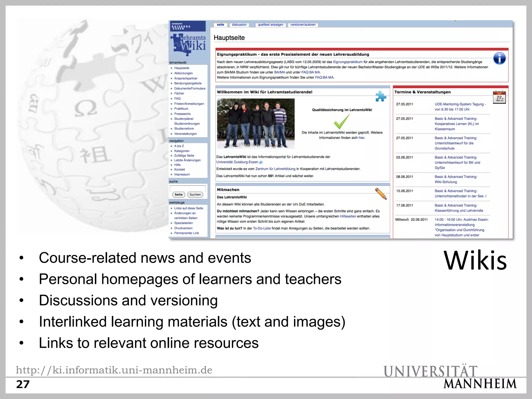The height and width of the screenshot is (399, 532).
Task: Click the blue info icon
Action: (499, 58)
